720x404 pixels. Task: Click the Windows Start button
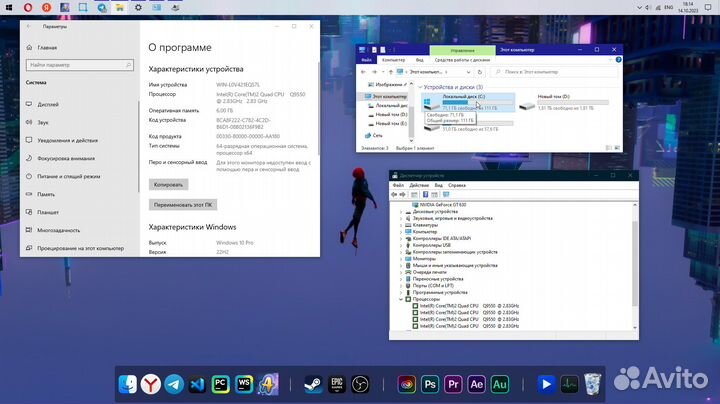[x=9, y=7]
